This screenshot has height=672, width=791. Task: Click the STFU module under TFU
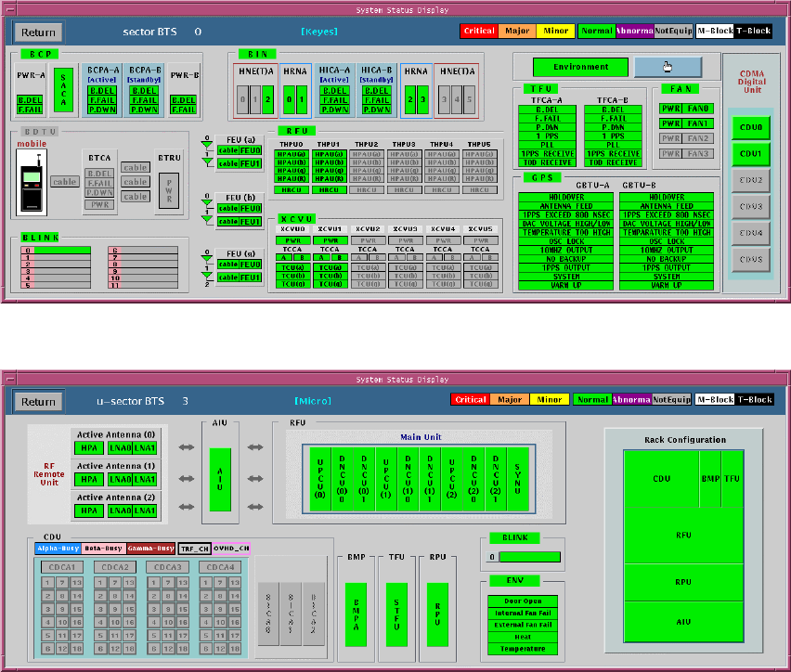[x=396, y=614]
